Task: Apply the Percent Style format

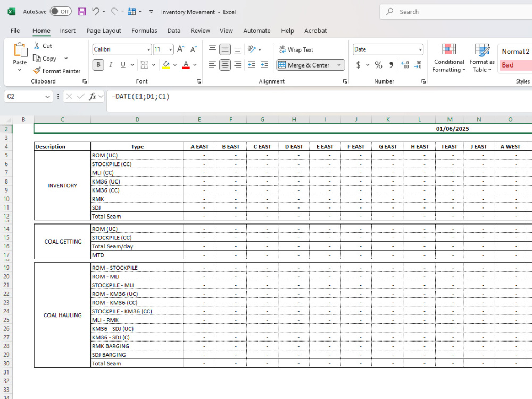Action: click(x=378, y=65)
